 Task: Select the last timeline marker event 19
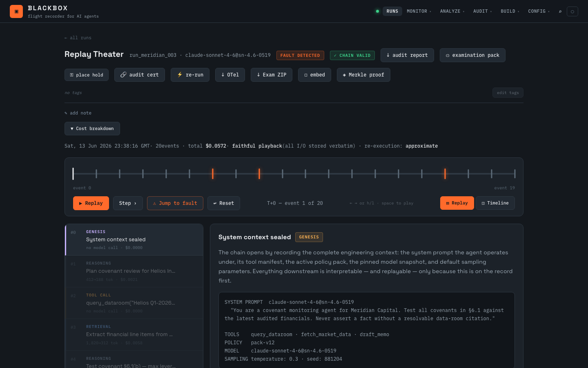(x=515, y=174)
